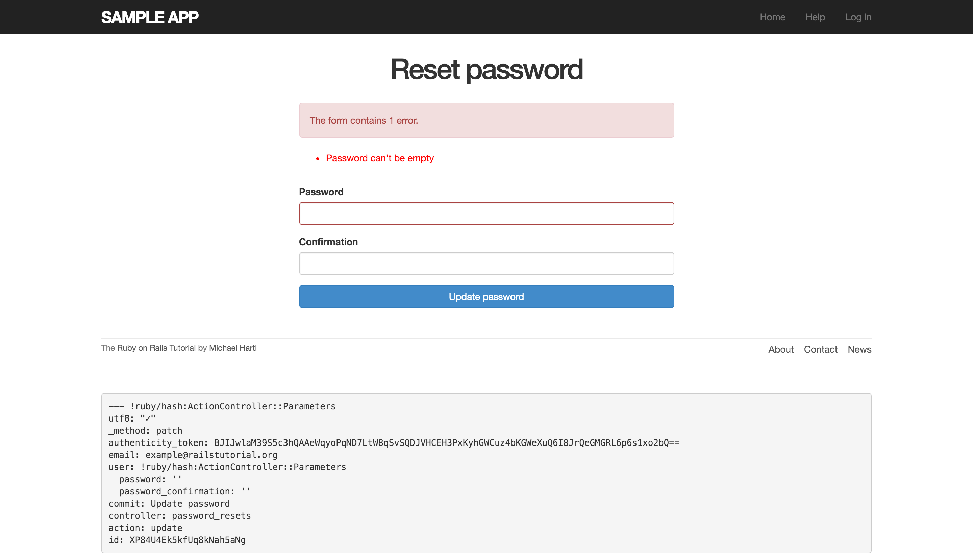Click the email line in debug box

click(193, 455)
